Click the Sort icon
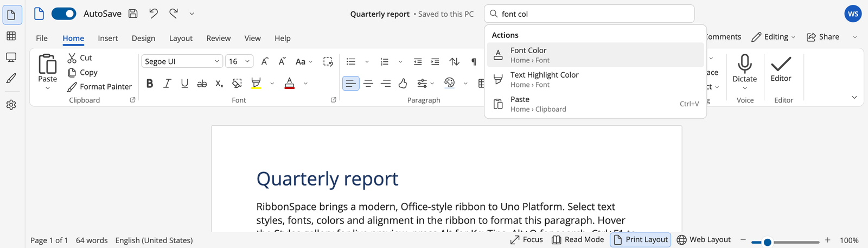 click(455, 61)
